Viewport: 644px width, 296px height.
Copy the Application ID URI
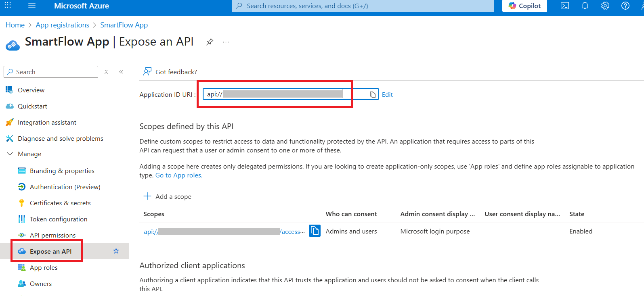[373, 94]
